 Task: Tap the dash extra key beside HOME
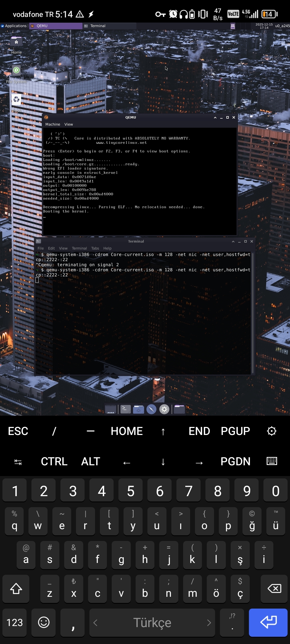[90, 431]
